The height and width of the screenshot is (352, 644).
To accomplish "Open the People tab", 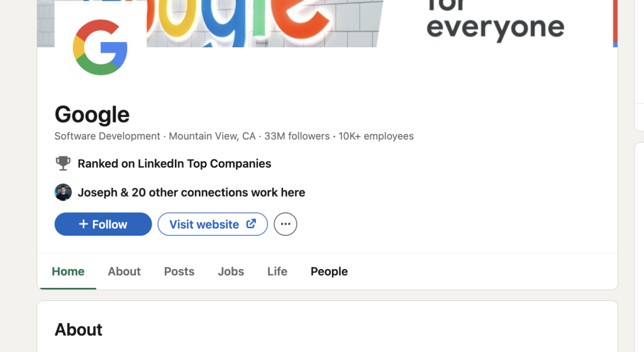I will coord(329,271).
